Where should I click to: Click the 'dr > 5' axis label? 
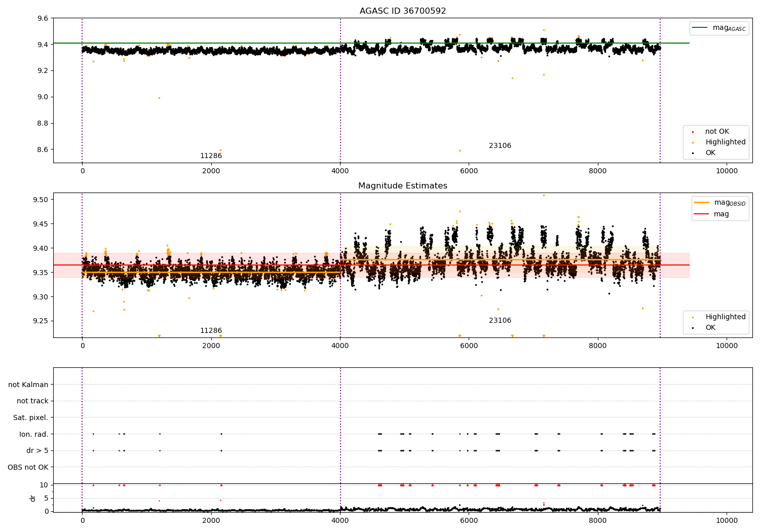[37, 451]
